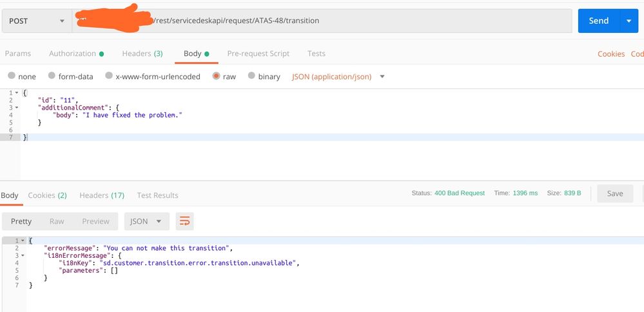Open the Send button dropdown arrow
This screenshot has height=312, width=644.
(x=629, y=21)
